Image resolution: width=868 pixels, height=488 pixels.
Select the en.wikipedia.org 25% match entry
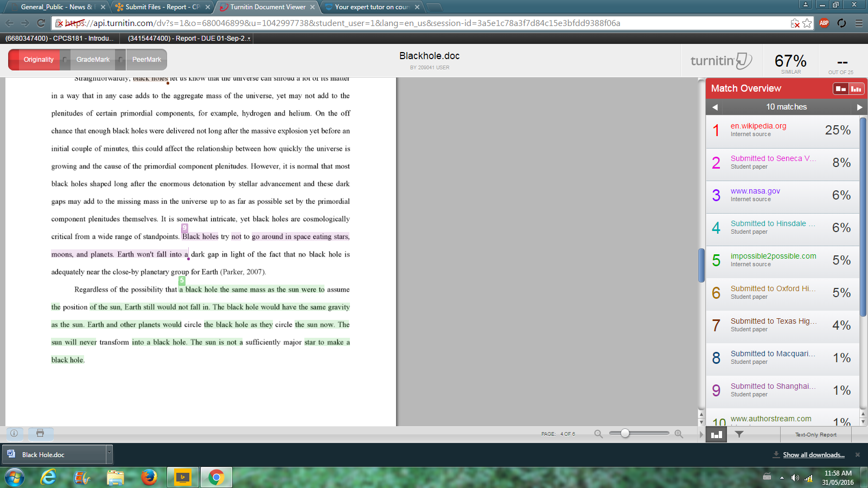click(782, 130)
